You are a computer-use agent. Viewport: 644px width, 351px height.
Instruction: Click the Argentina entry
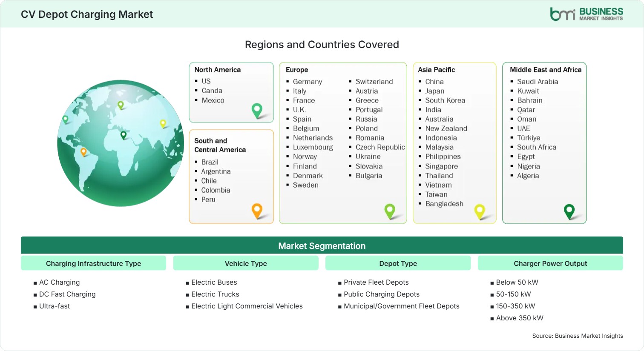point(216,171)
